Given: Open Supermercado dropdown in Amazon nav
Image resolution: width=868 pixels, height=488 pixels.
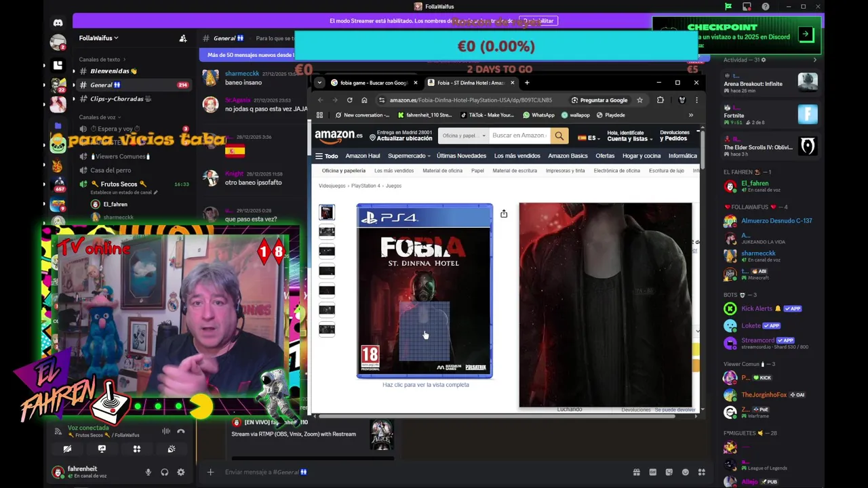Looking at the screenshot, I should [x=409, y=156].
